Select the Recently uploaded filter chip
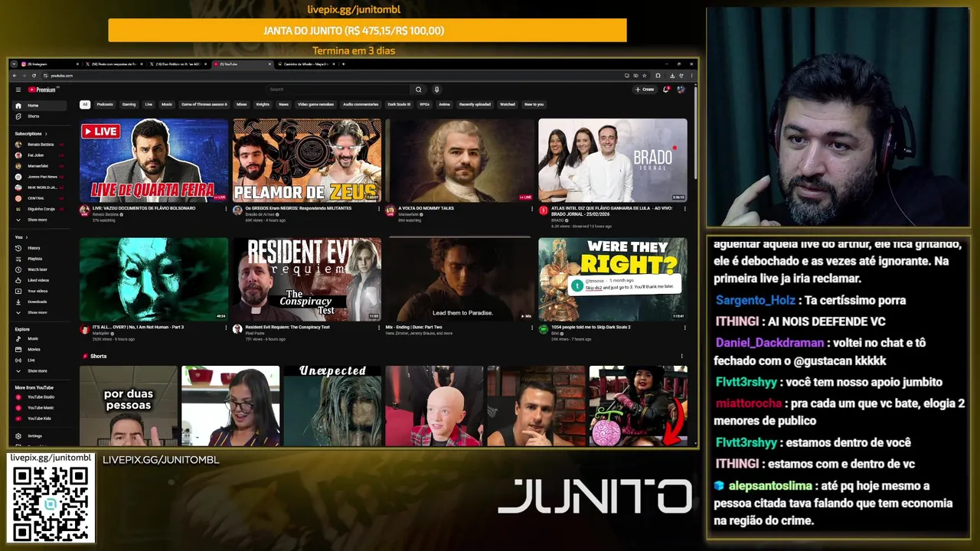 click(x=475, y=104)
